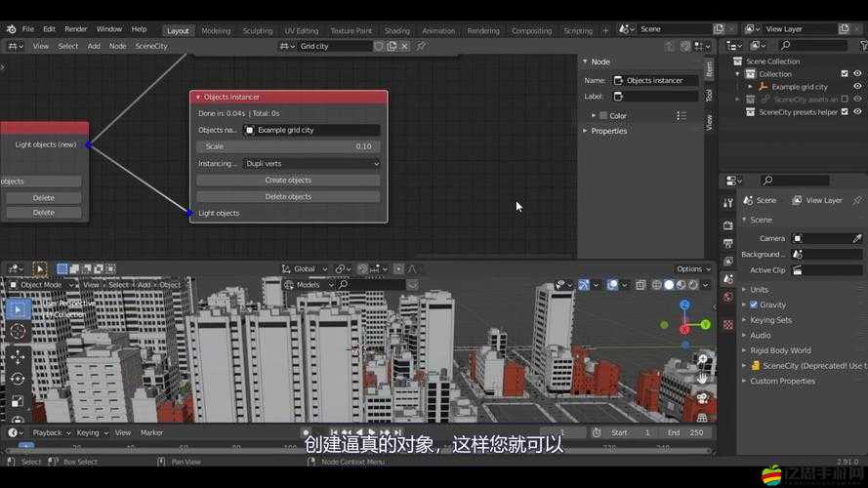Open the SceneCity menu in node editor
This screenshot has height=488, width=868.
point(151,47)
